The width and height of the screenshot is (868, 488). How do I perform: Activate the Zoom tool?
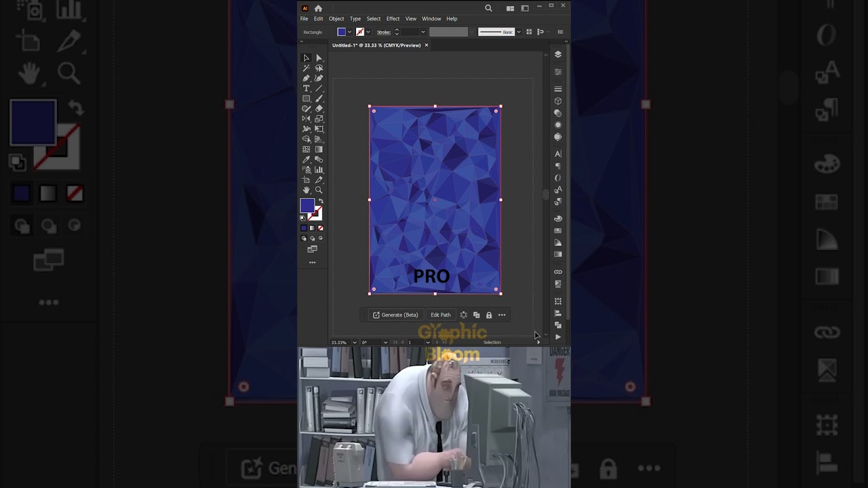point(319,190)
